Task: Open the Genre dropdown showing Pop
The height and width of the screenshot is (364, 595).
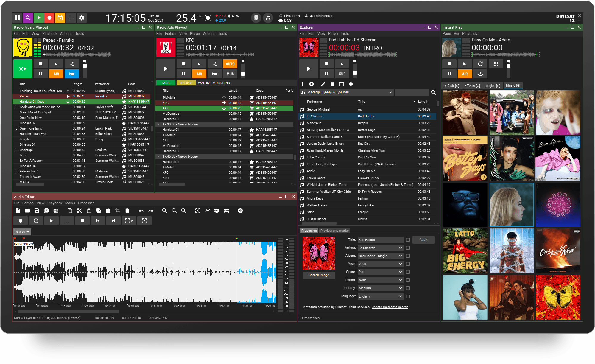Action: coord(380,272)
